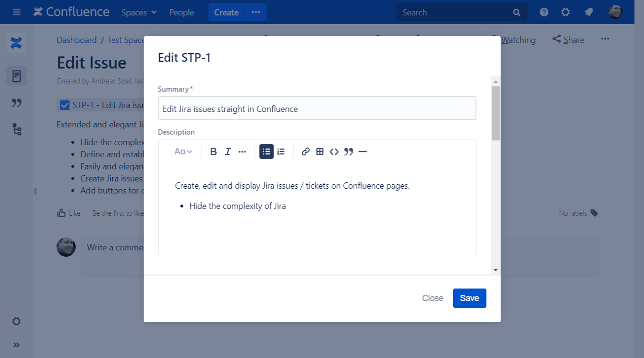Click the Summary input field
This screenshot has width=644, height=358.
(317, 109)
